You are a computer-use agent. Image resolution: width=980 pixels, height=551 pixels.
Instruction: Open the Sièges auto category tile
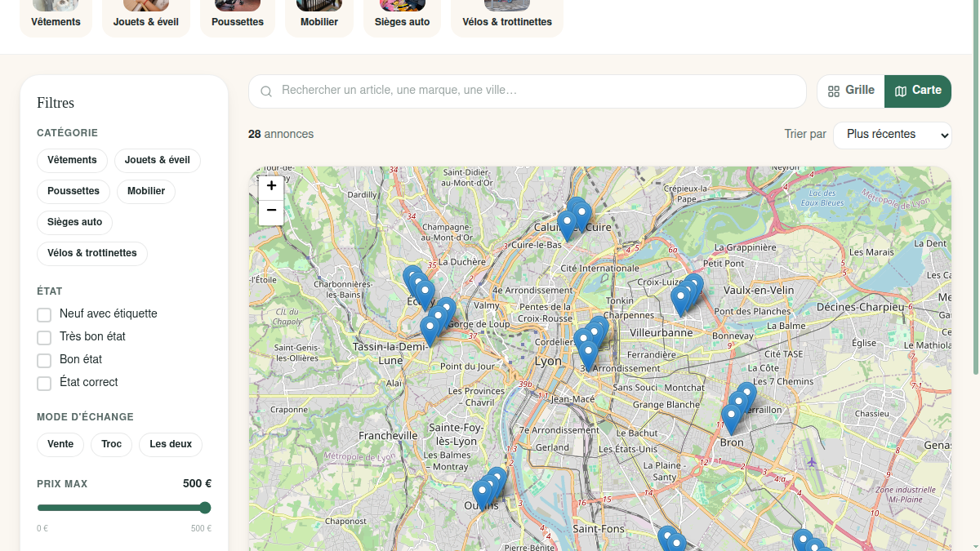[402, 16]
